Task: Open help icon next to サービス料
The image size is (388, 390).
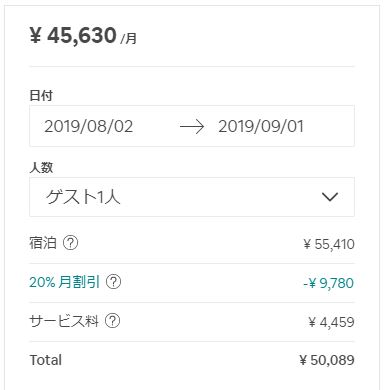Action: [113, 321]
